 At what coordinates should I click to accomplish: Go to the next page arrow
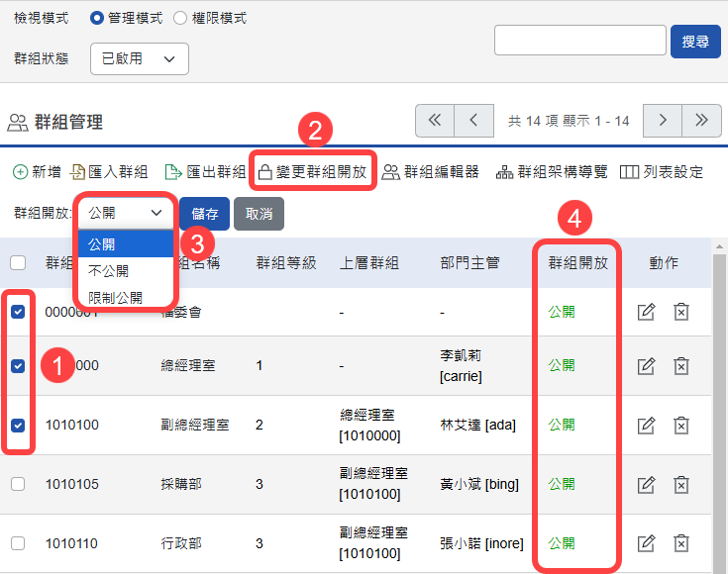(662, 121)
